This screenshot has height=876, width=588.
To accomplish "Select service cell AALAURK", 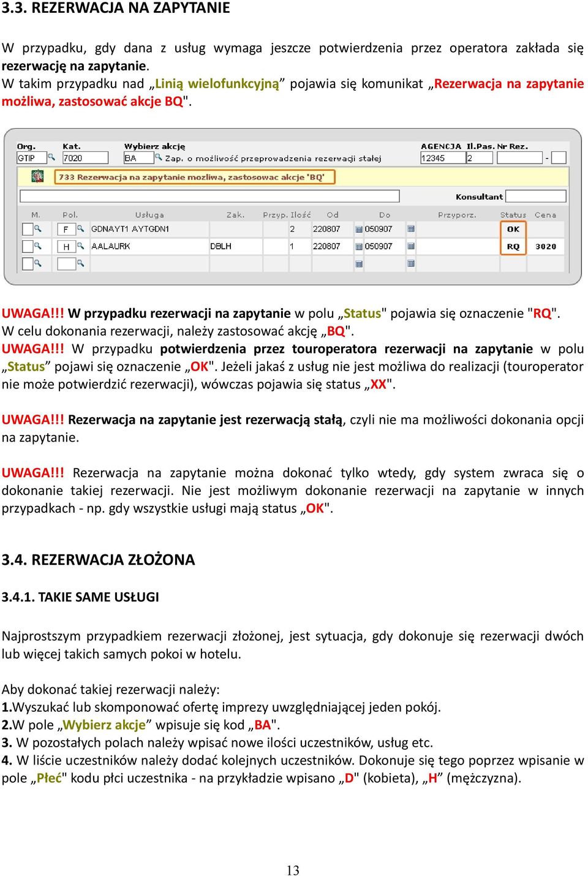I will 111,246.
